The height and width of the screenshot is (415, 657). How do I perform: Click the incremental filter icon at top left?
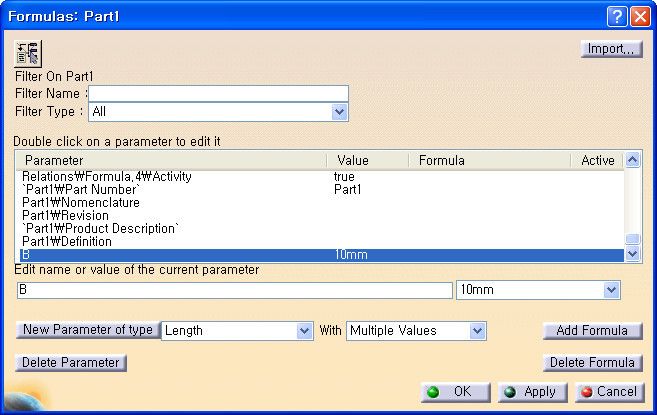point(28,54)
